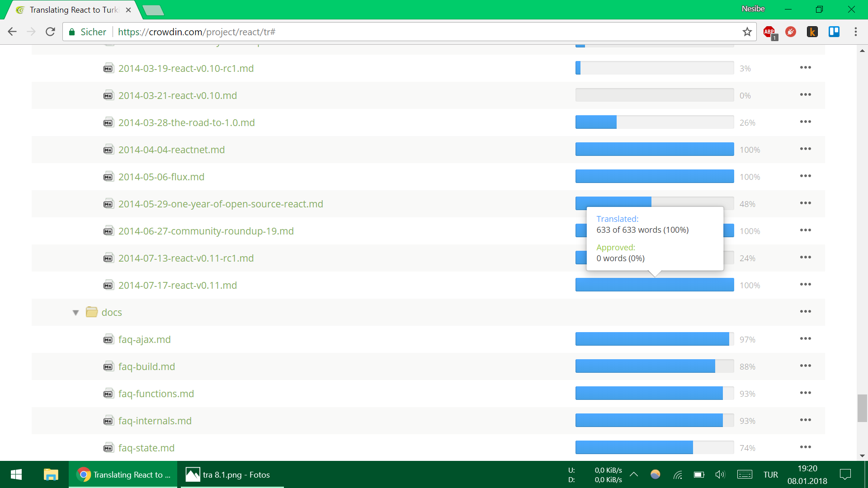Click the markdown icon of 2014-04-04-reactnet.md
Viewport: 868px width, 488px height.
[108, 150]
